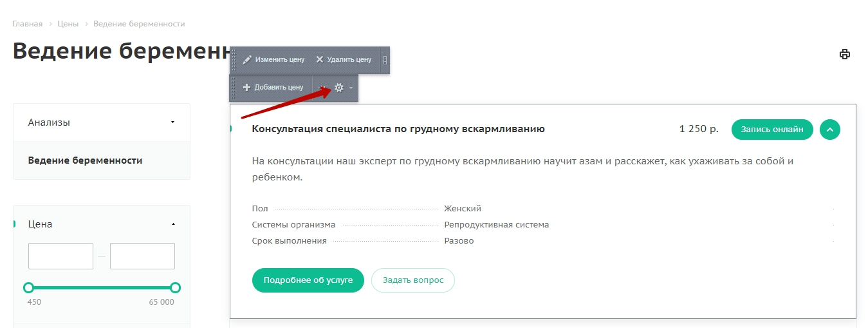
Task: Click the 'Запись онлайн' button
Action: coord(772,130)
